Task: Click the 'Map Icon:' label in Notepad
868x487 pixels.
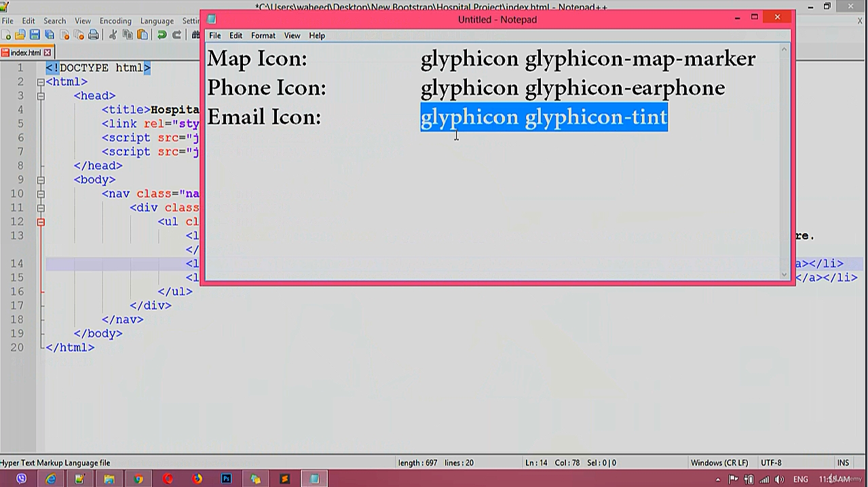Action: point(257,59)
